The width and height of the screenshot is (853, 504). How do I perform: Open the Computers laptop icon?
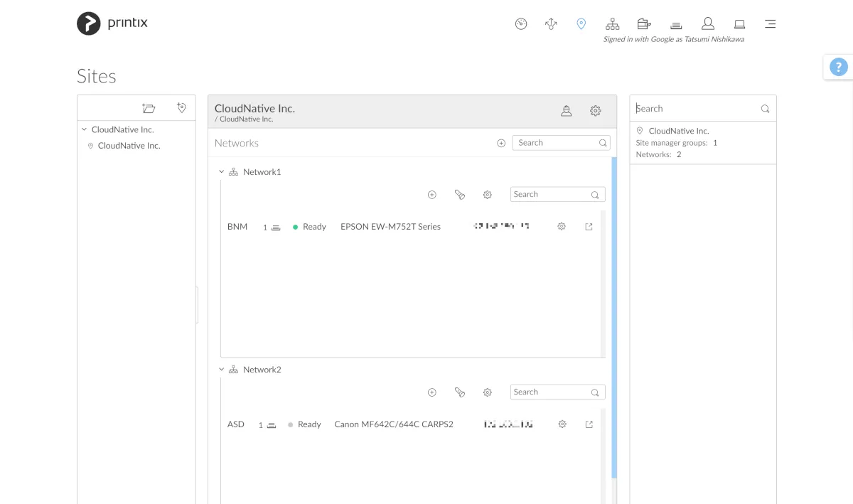pyautogui.click(x=739, y=24)
